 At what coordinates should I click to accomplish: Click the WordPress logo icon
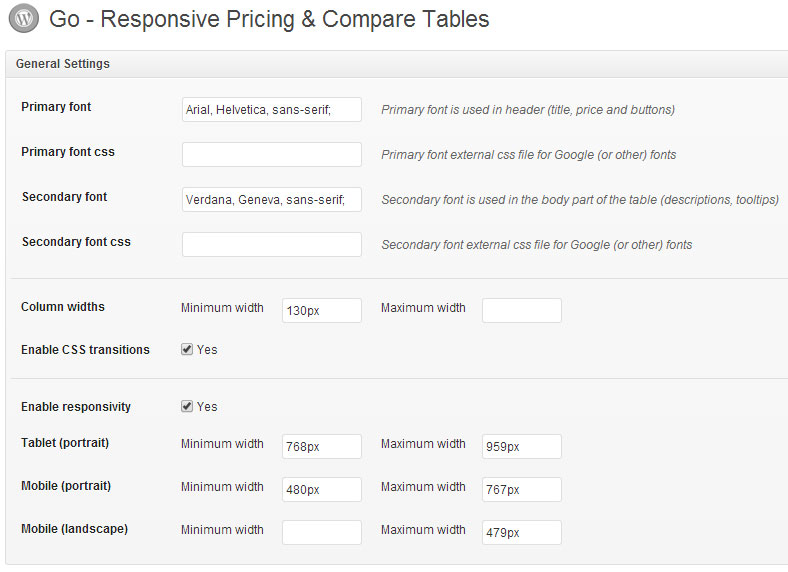click(24, 19)
